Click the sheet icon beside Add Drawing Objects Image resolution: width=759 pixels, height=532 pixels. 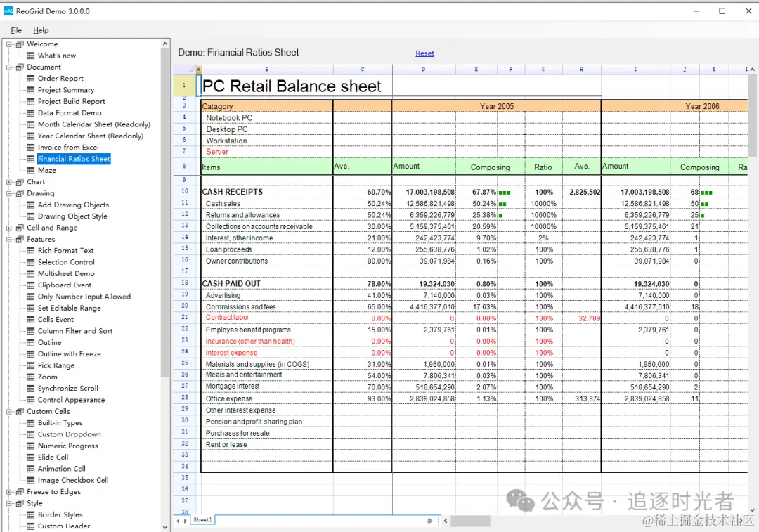click(30, 205)
